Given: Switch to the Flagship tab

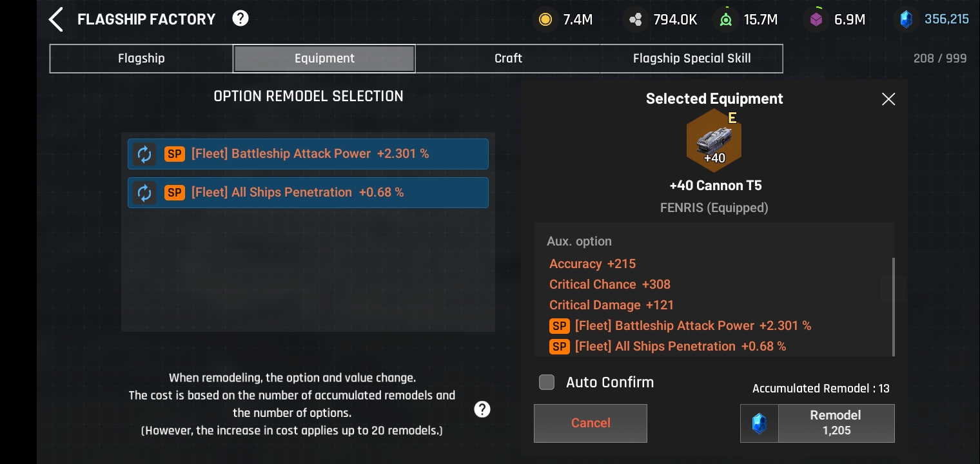Looking at the screenshot, I should [x=141, y=59].
